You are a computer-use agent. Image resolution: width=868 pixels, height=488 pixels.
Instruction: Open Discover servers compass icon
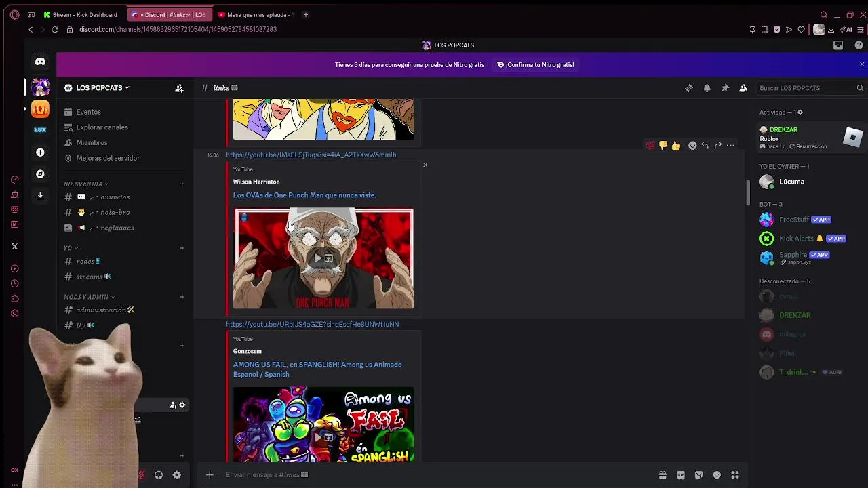click(40, 174)
